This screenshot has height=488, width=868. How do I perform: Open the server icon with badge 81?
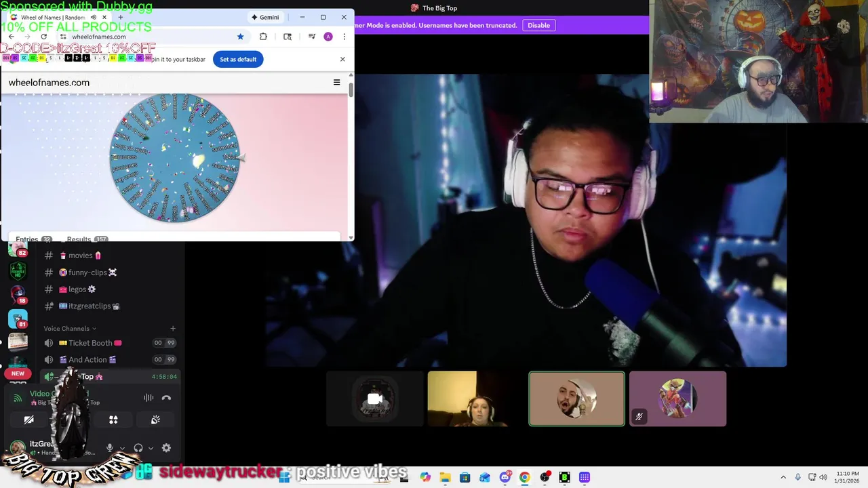[x=18, y=319]
